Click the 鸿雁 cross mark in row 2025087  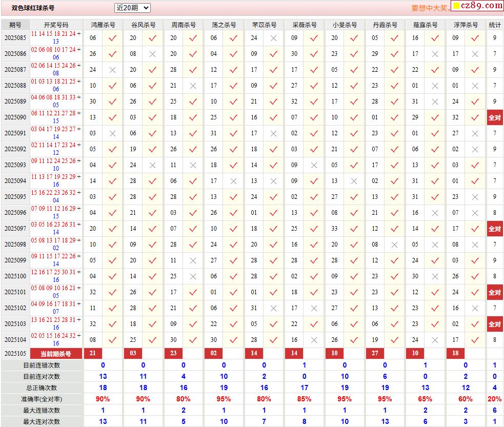click(x=112, y=70)
